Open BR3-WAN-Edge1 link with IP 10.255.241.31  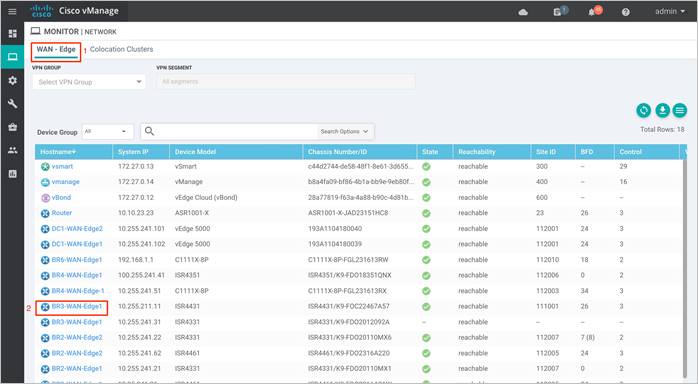pos(77,322)
